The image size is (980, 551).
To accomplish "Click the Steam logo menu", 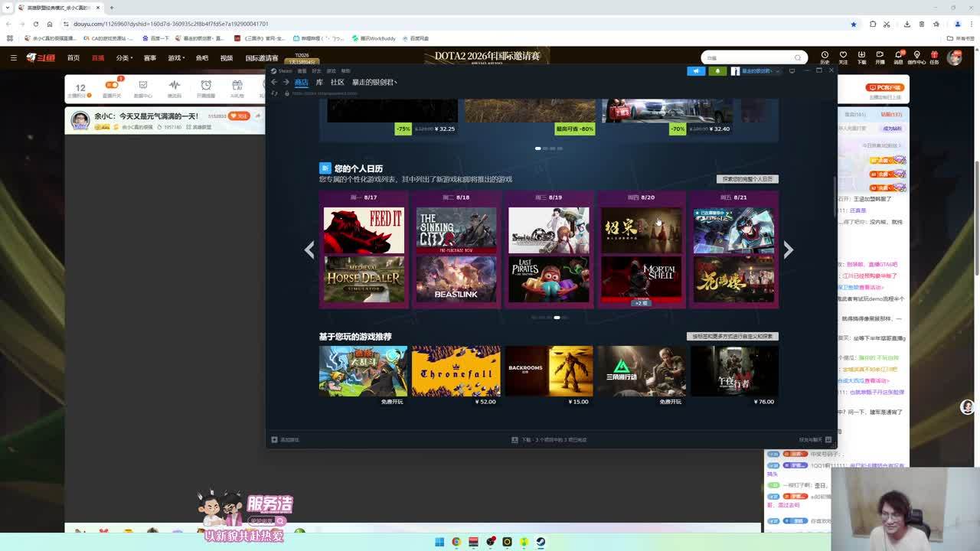I will tap(282, 71).
